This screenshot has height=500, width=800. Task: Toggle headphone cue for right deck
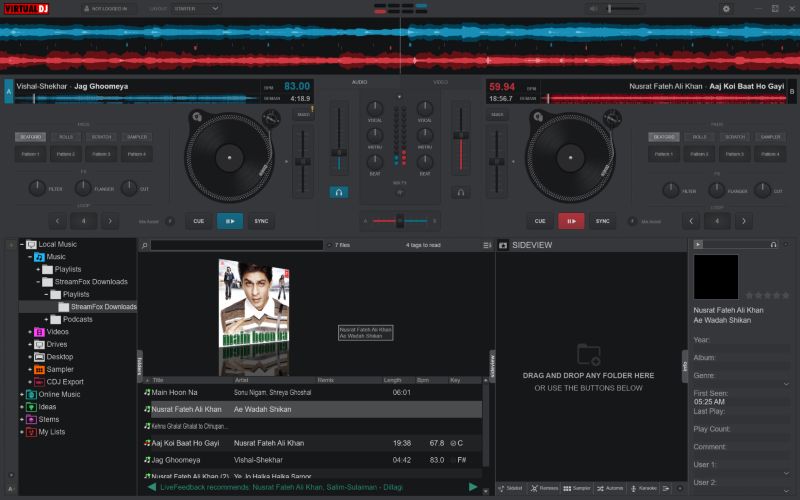click(x=461, y=191)
